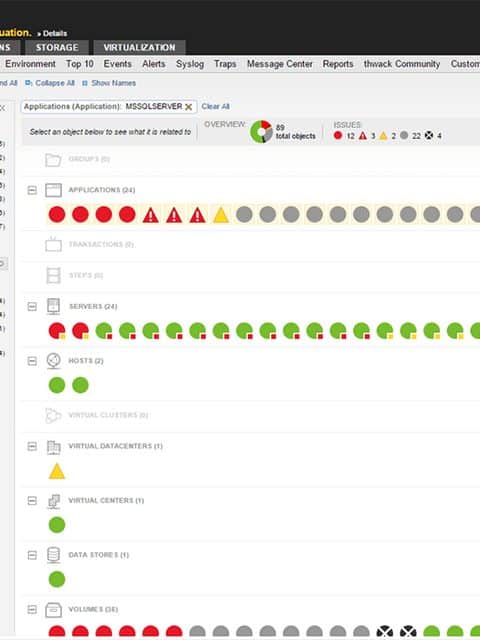Screen dimensions: 480x640
Task: Select the first green host status circle
Action: coord(57,385)
